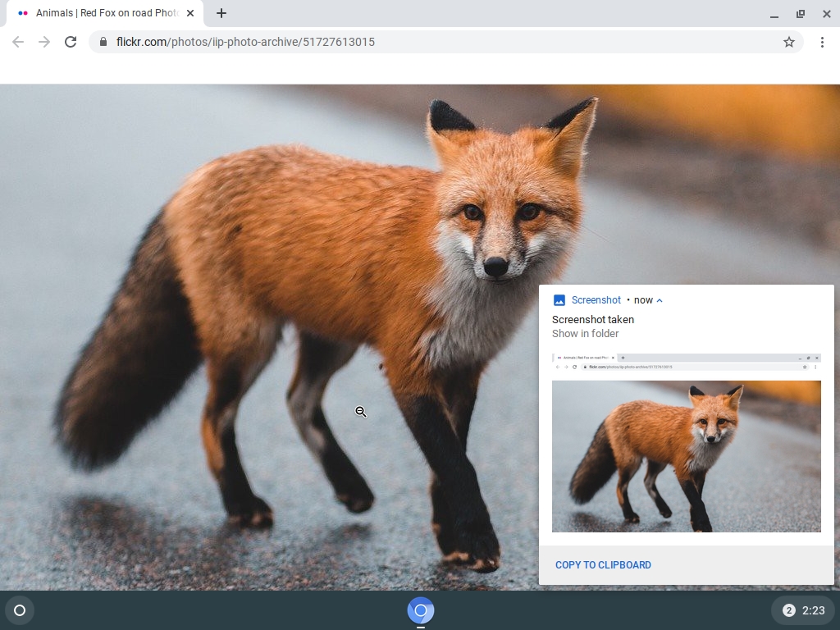Open the app launcher in the shelf
The height and width of the screenshot is (630, 840).
pyautogui.click(x=20, y=610)
